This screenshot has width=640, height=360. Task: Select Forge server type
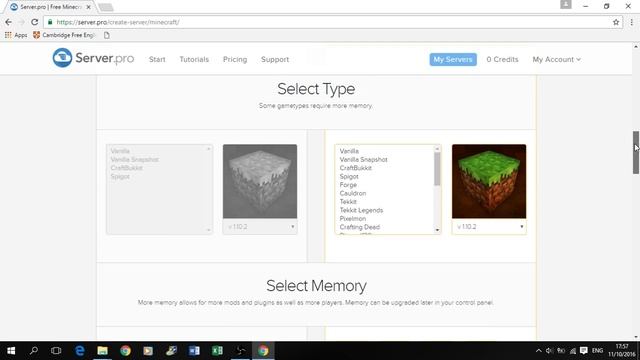pyautogui.click(x=348, y=185)
